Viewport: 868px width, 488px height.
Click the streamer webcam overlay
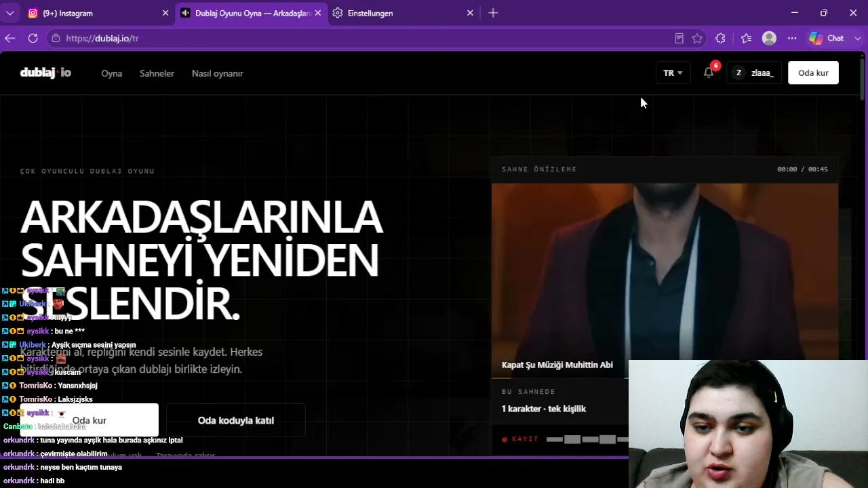coord(748,424)
